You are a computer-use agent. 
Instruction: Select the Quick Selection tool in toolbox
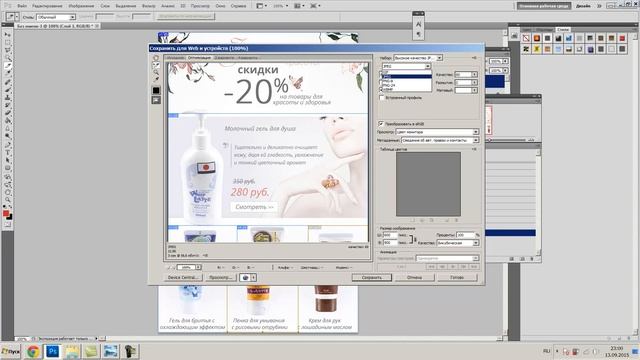7,58
